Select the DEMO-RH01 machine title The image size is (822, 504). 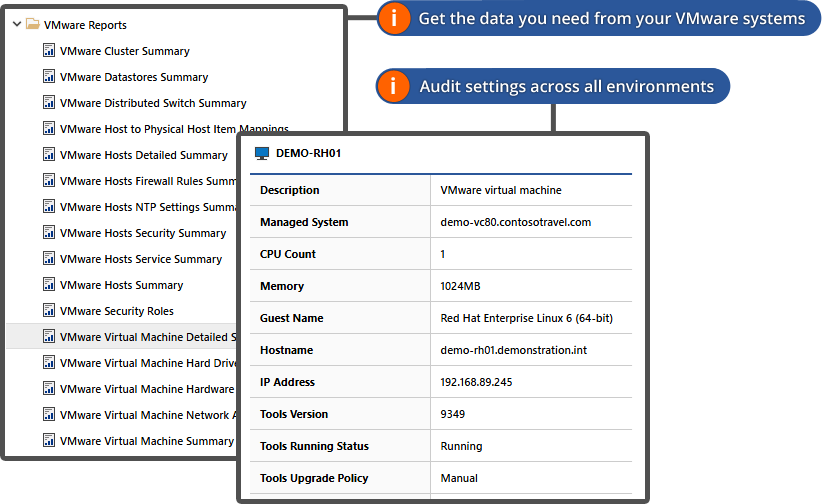308,153
